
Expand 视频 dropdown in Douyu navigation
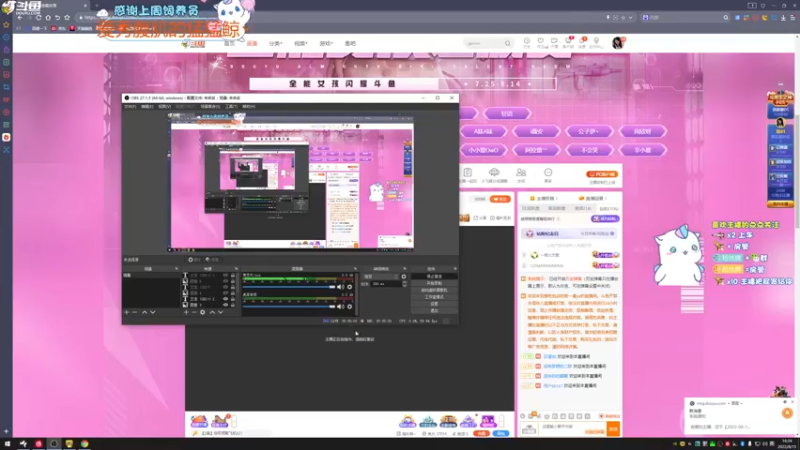(301, 43)
